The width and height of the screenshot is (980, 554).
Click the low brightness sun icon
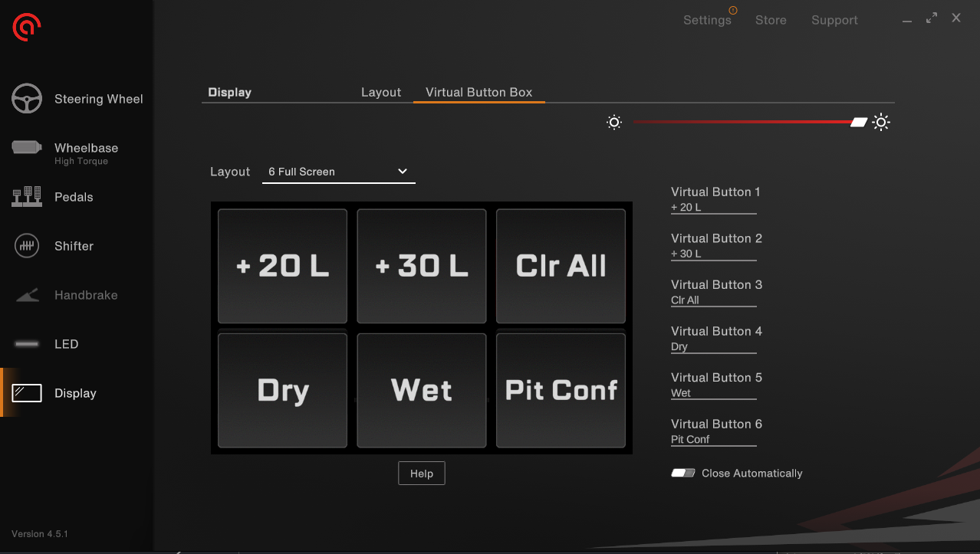[x=614, y=123]
